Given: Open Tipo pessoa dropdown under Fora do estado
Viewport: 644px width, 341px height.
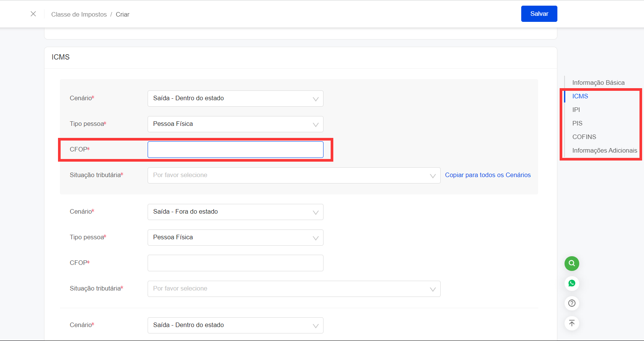Looking at the screenshot, I should 235,237.
